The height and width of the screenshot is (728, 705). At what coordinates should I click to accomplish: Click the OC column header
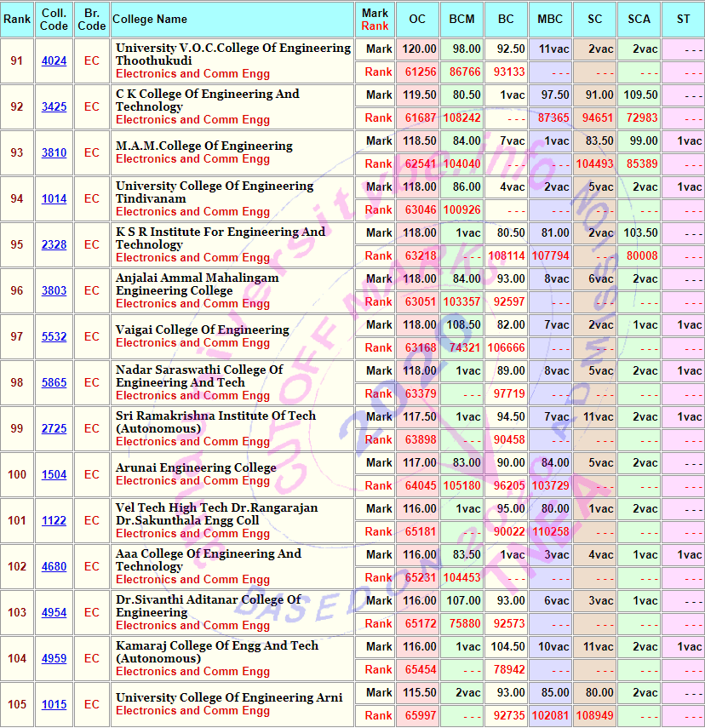(417, 20)
